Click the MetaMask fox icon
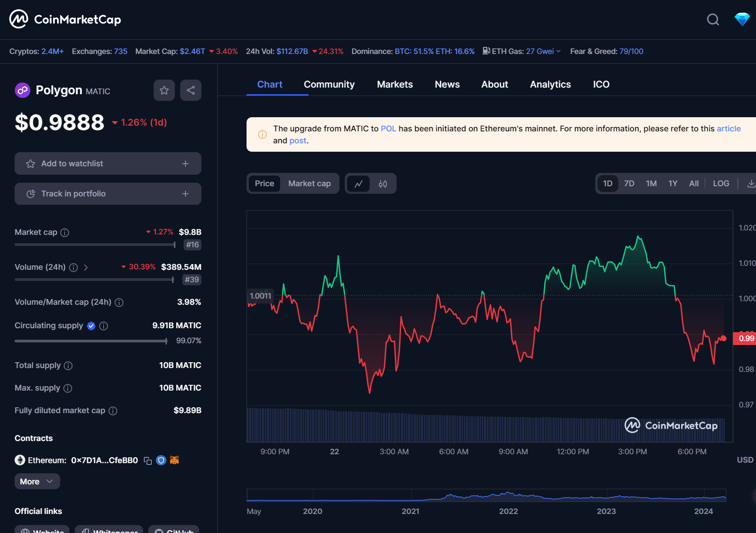This screenshot has width=756, height=533. [x=174, y=460]
